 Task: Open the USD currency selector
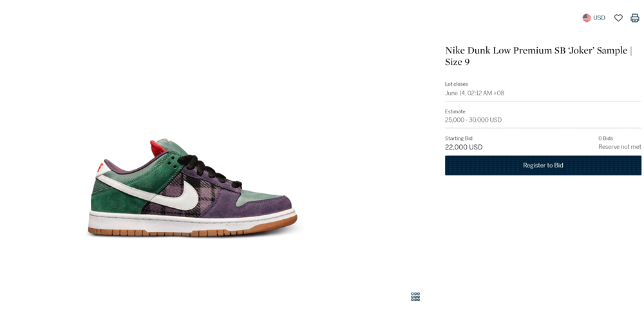coord(594,18)
